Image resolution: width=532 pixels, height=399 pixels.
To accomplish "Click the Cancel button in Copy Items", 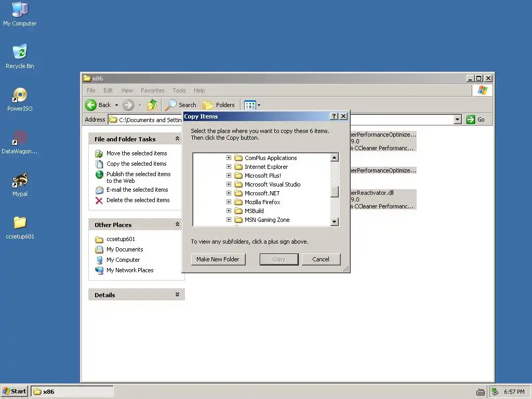I will tap(321, 259).
